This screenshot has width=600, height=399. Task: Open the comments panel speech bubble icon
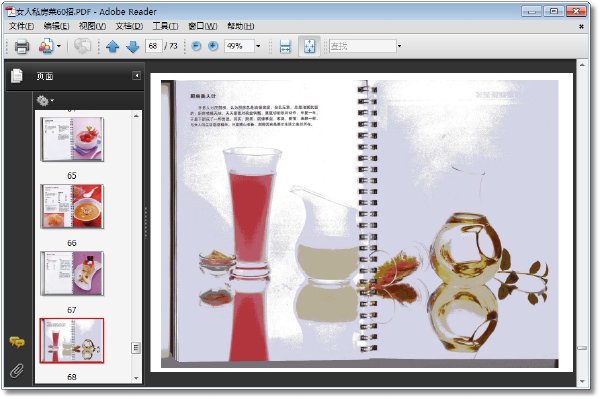click(x=17, y=342)
